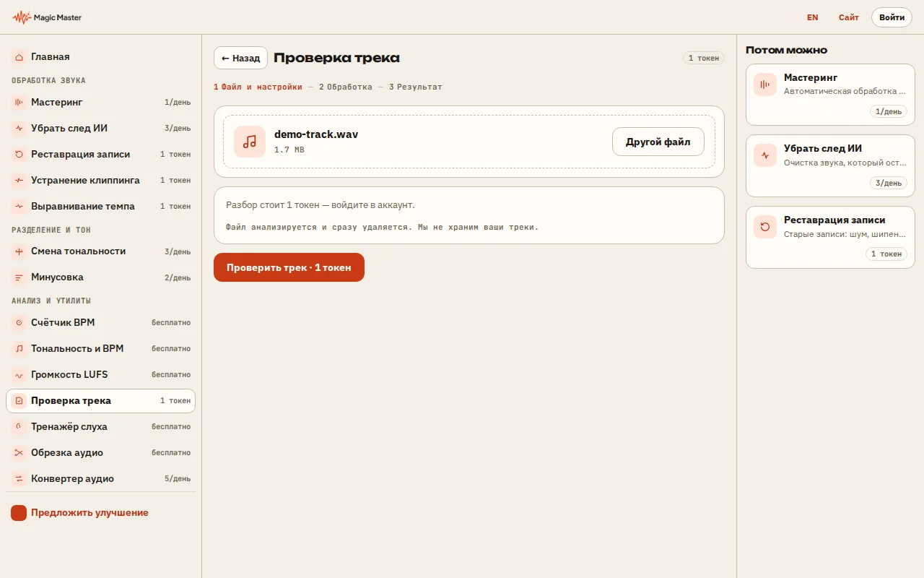Click the Назад back button
Image resolution: width=924 pixels, height=578 pixels.
(x=240, y=58)
